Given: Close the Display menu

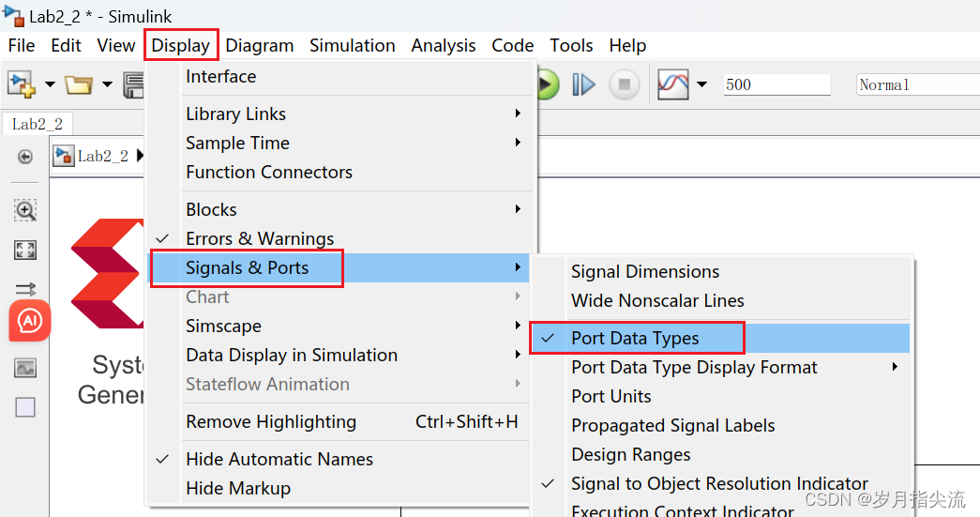Looking at the screenshot, I should tap(181, 45).
